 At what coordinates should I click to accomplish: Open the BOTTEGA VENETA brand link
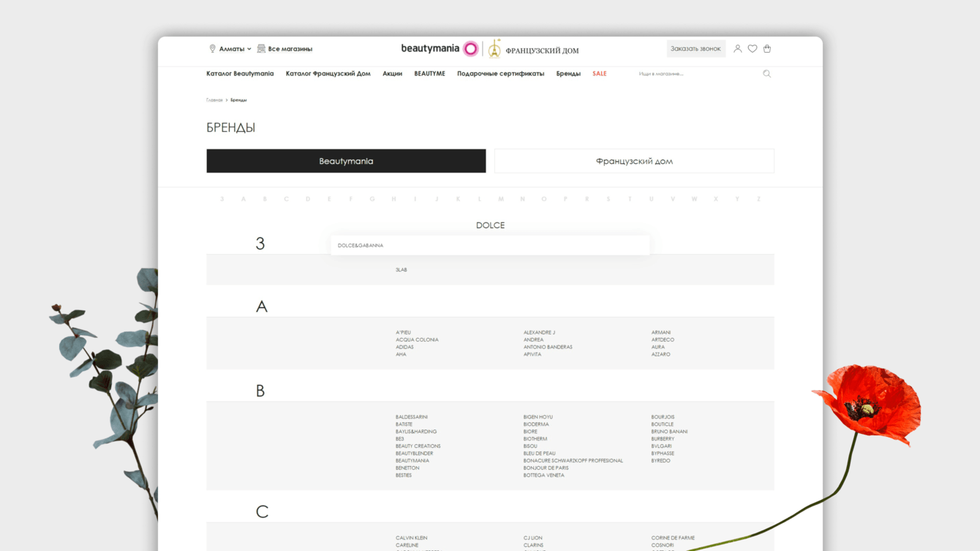544,476
